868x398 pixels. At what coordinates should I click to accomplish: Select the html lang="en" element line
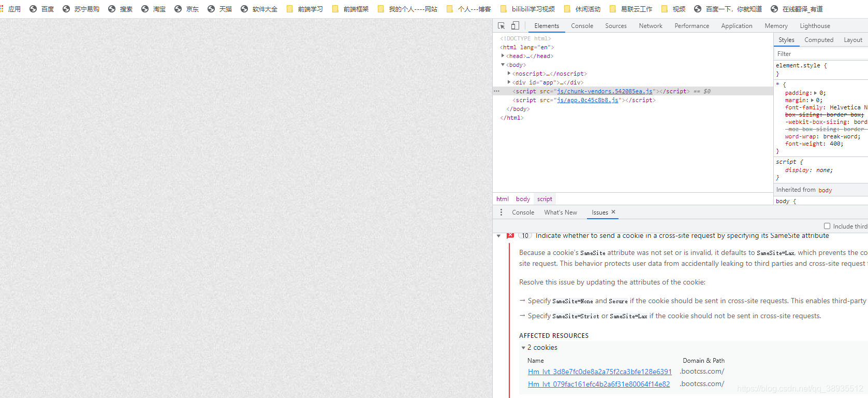[527, 47]
